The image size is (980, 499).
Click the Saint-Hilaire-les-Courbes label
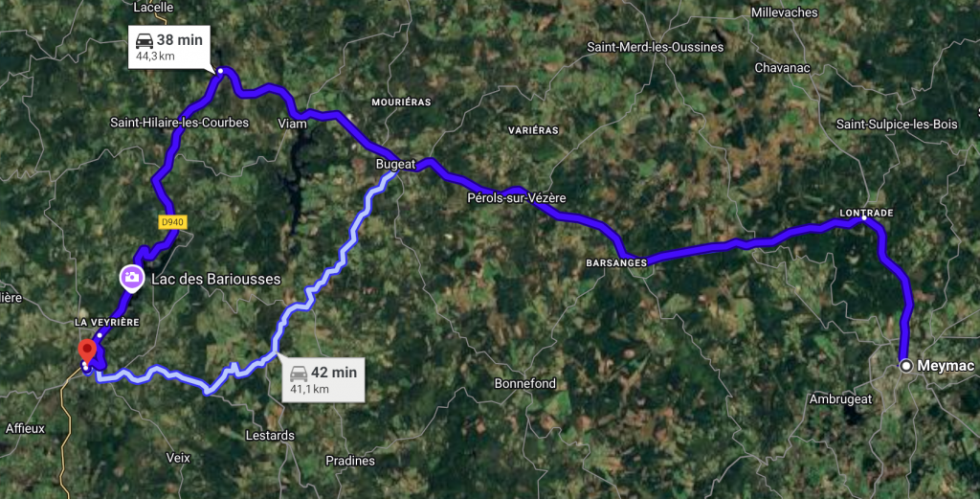coord(179,123)
